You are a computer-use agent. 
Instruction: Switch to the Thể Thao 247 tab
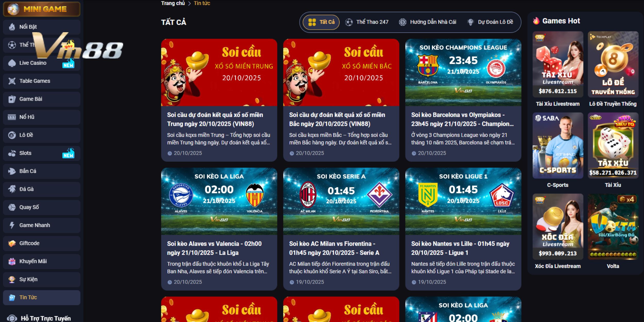[367, 22]
